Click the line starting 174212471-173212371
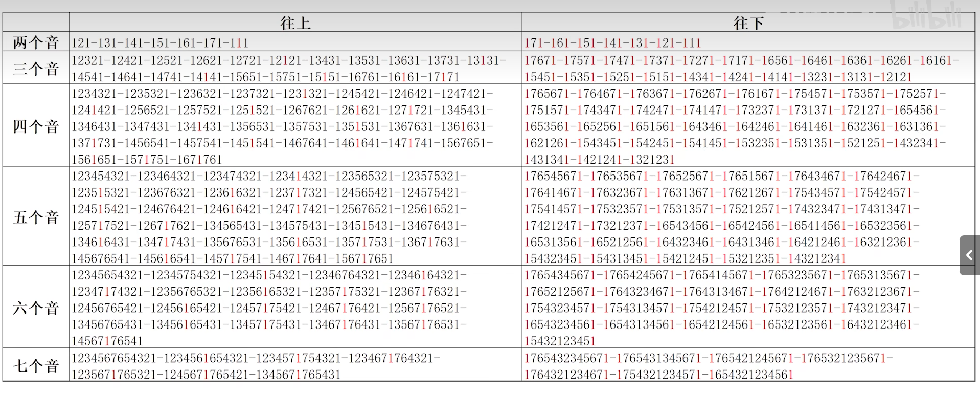The width and height of the screenshot is (980, 393). pos(722,225)
